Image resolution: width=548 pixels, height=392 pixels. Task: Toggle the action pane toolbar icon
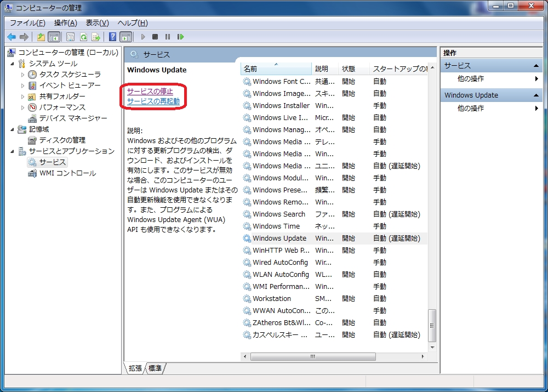126,37
